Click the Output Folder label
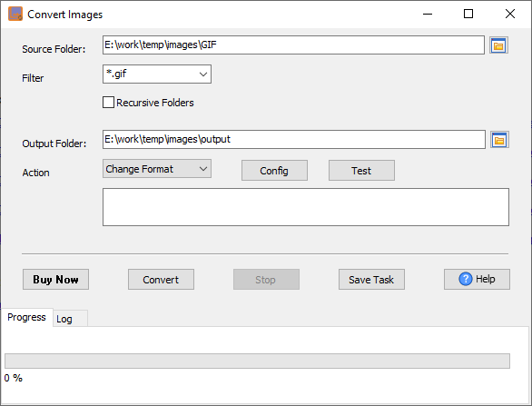The height and width of the screenshot is (406, 532). pos(54,144)
